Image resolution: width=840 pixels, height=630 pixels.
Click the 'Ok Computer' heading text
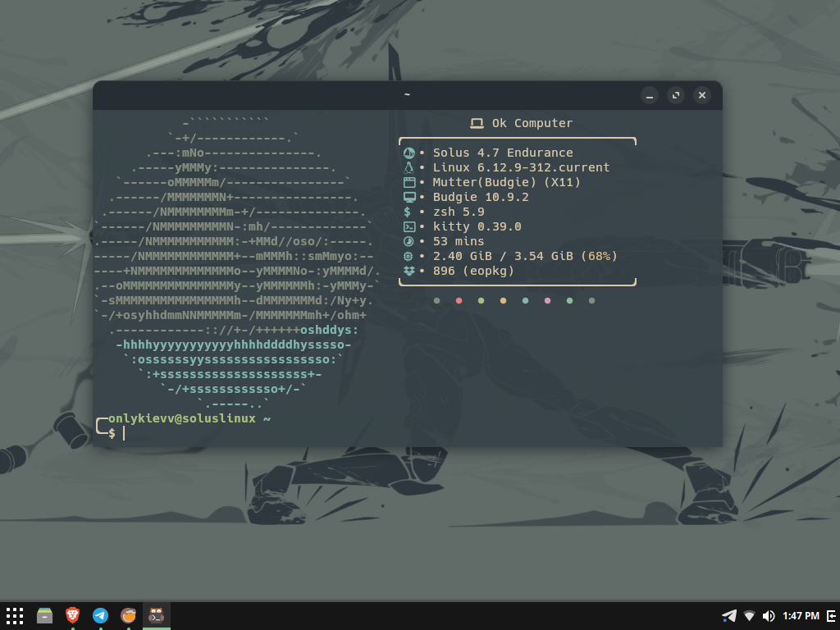[532, 123]
